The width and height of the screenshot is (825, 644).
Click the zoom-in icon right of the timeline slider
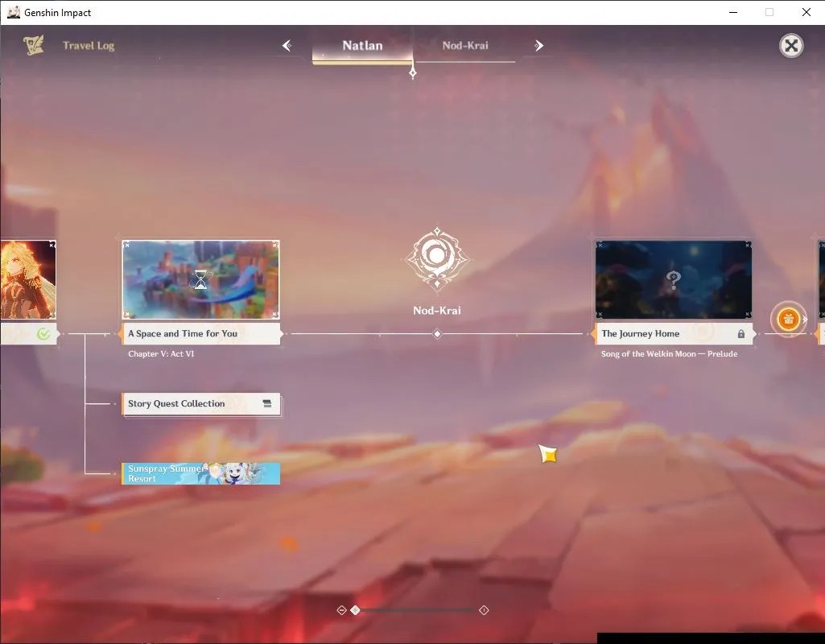coord(484,610)
